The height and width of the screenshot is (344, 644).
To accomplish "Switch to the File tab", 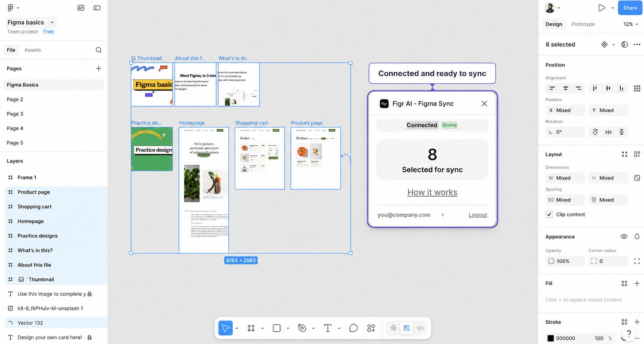I will [11, 50].
